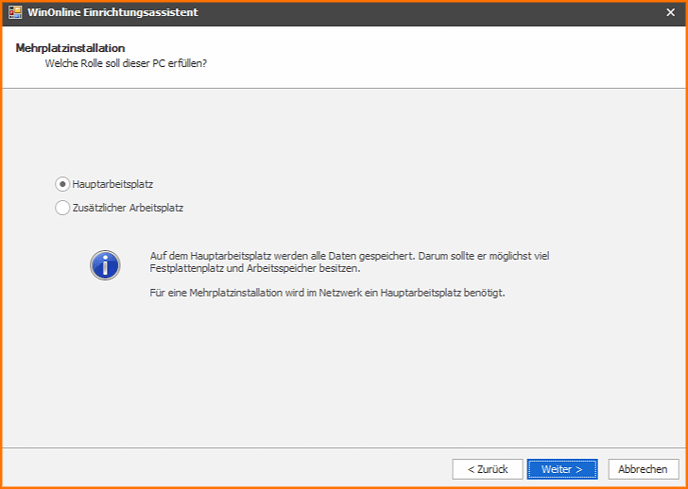Click the note beginning "Für eine Mehrplatzinstallation"
This screenshot has height=489, width=688.
(x=327, y=293)
